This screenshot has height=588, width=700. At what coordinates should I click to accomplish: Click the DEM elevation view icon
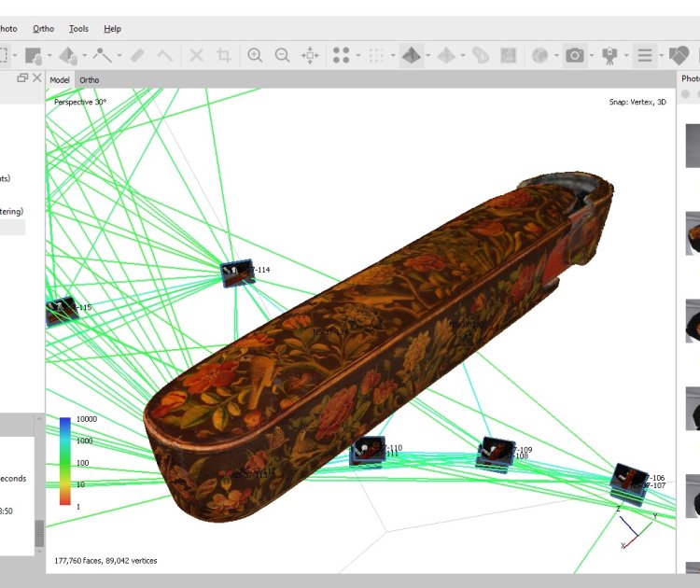[x=481, y=55]
